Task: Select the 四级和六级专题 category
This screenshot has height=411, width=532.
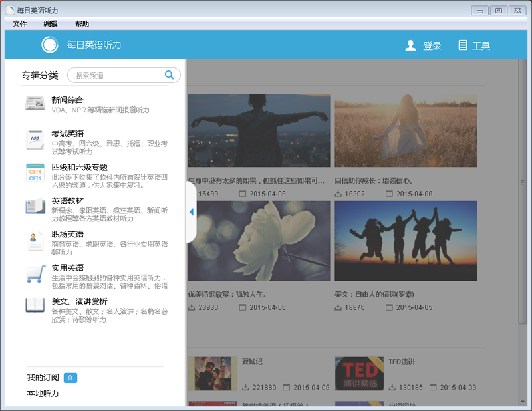Action: (x=79, y=167)
